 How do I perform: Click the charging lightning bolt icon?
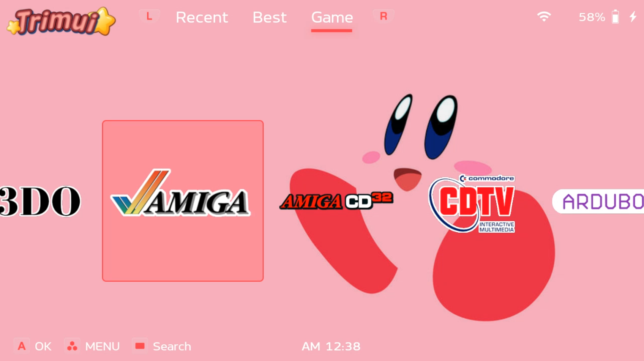(633, 17)
